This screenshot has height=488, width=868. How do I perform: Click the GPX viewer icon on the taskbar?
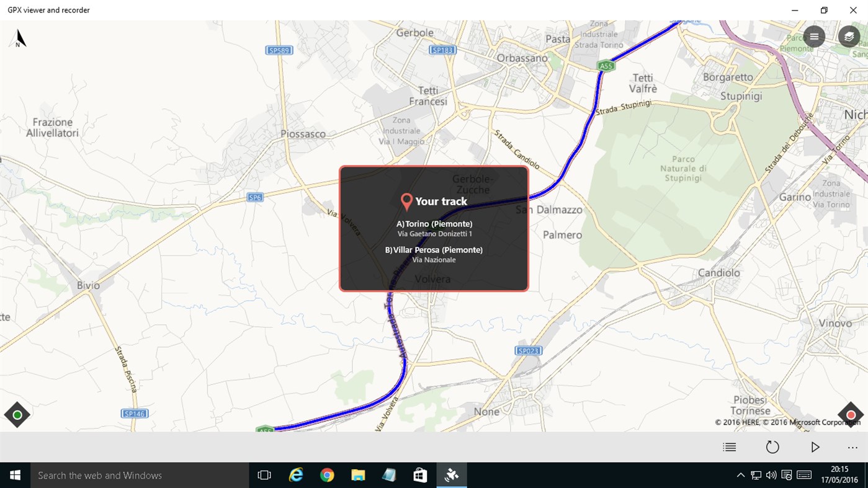pyautogui.click(x=451, y=475)
